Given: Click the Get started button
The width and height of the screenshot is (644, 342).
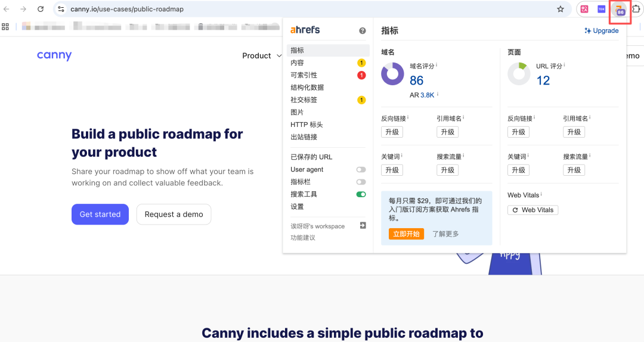Looking at the screenshot, I should coord(100,214).
